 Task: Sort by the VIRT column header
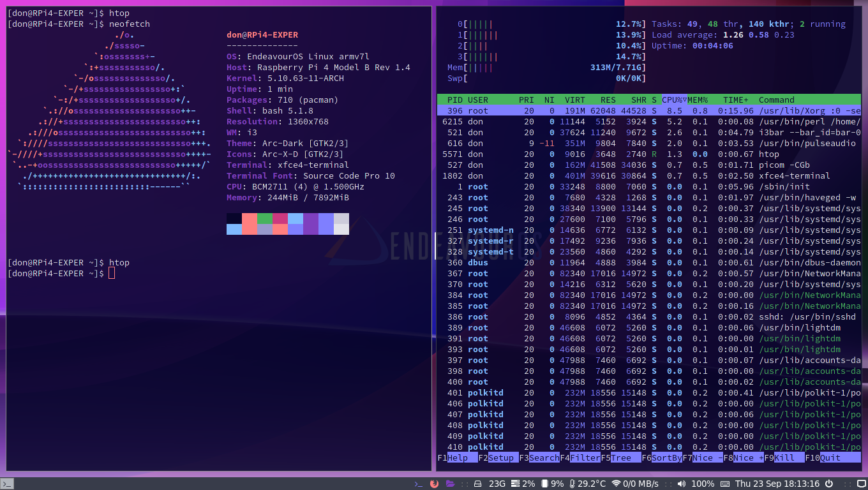point(575,100)
